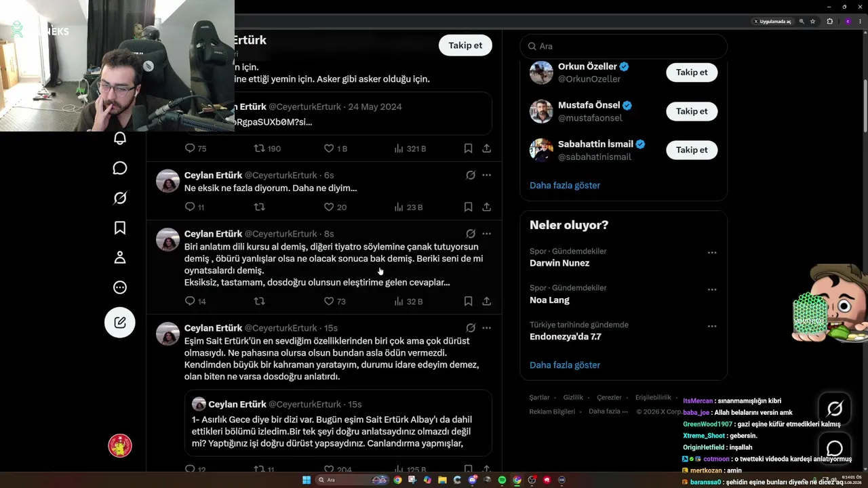Repost the 'Ne eksik ne fazla' tweet
Viewport: 868px width, 488px height.
259,207
